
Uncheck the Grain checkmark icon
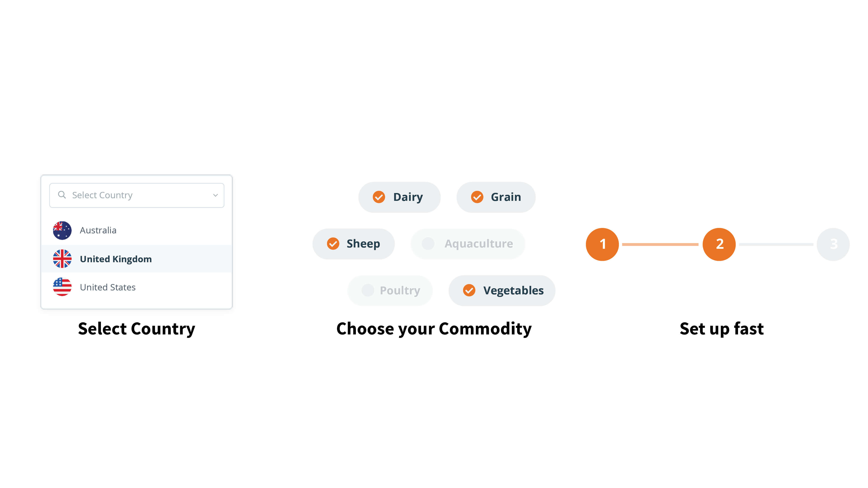[477, 197]
